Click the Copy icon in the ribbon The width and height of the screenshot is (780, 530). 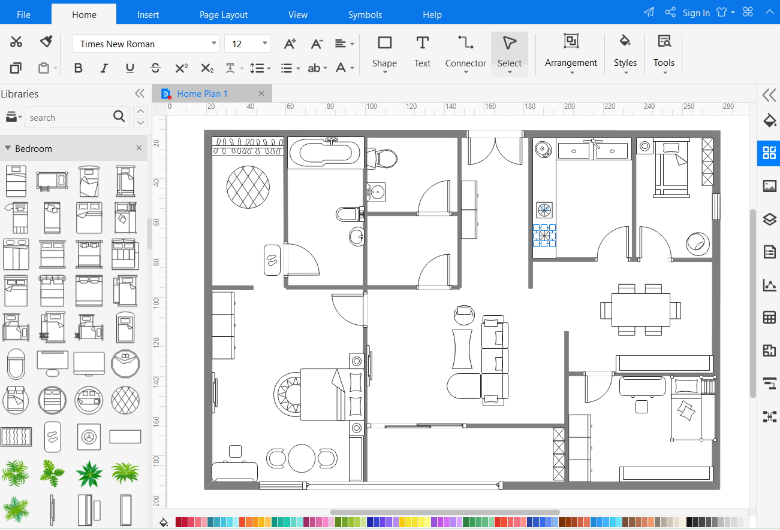click(16, 68)
